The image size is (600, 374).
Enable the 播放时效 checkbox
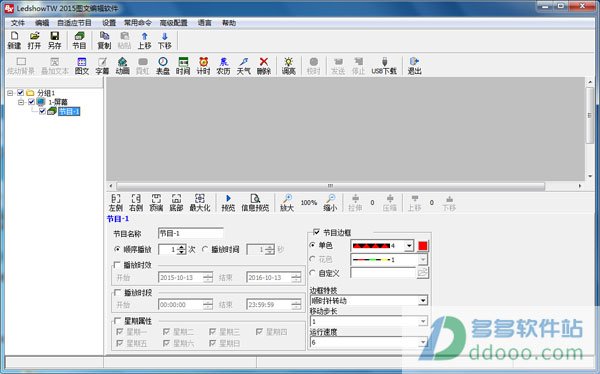click(x=117, y=265)
